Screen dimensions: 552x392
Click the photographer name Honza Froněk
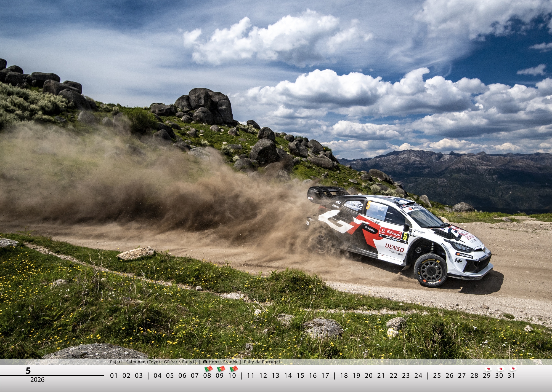pyautogui.click(x=223, y=362)
